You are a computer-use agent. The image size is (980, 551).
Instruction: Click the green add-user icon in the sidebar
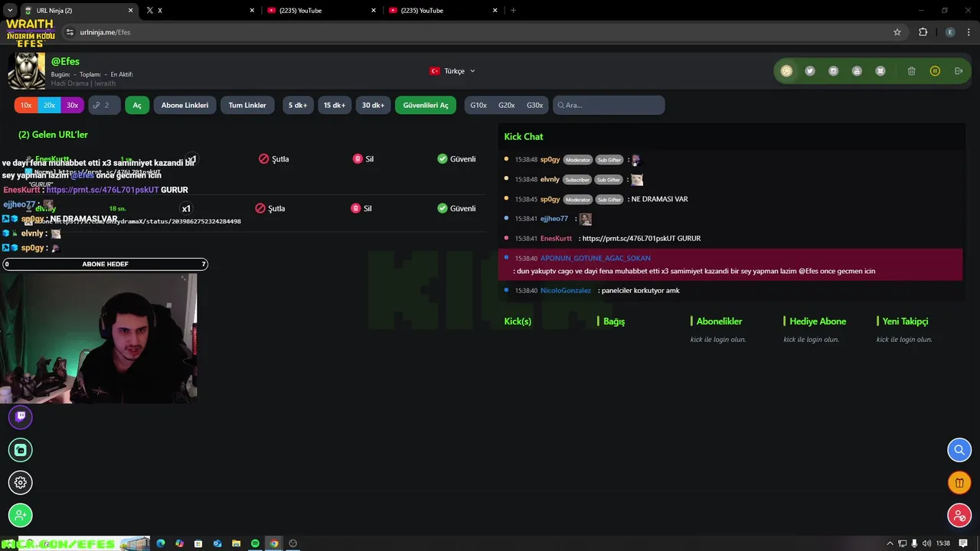(21, 515)
